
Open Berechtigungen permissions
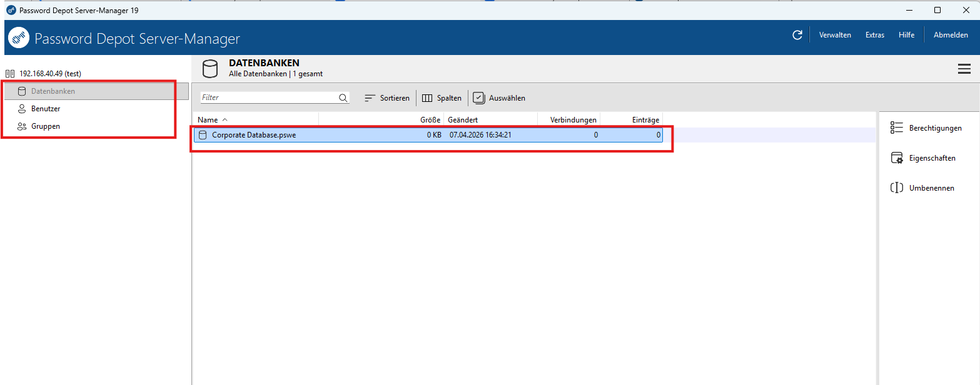coord(926,128)
